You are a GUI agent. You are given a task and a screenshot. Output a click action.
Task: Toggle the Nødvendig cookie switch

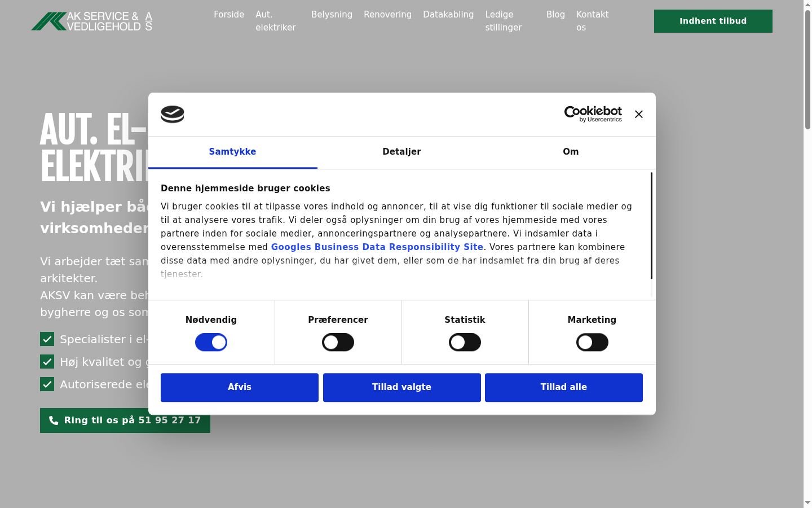pos(211,342)
